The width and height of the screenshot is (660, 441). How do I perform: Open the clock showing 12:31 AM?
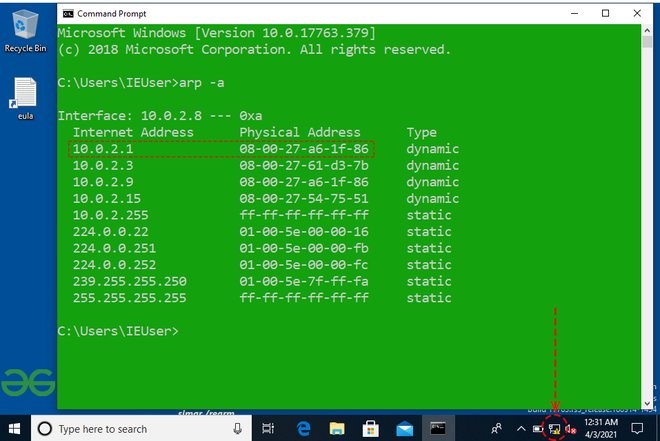[600, 429]
